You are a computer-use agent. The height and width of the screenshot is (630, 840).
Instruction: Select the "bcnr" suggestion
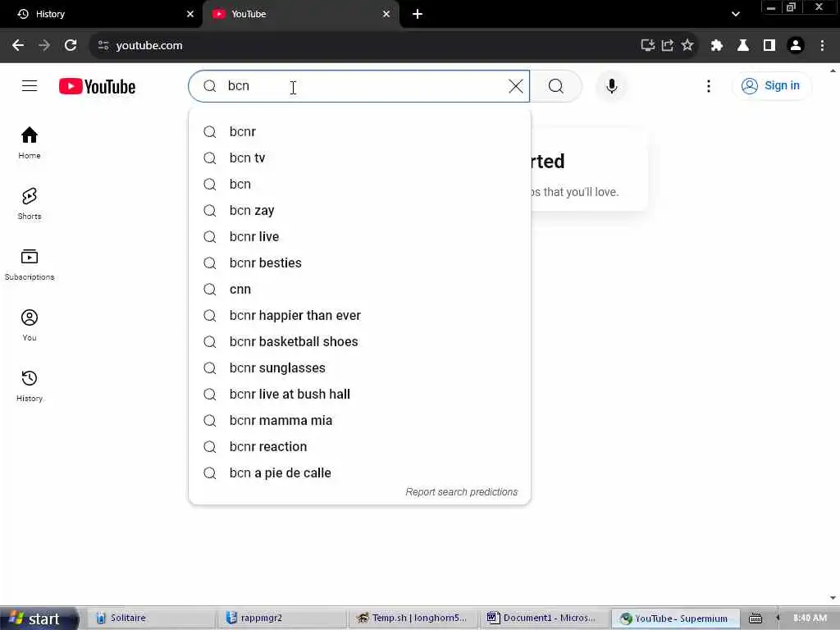pyautogui.click(x=359, y=131)
